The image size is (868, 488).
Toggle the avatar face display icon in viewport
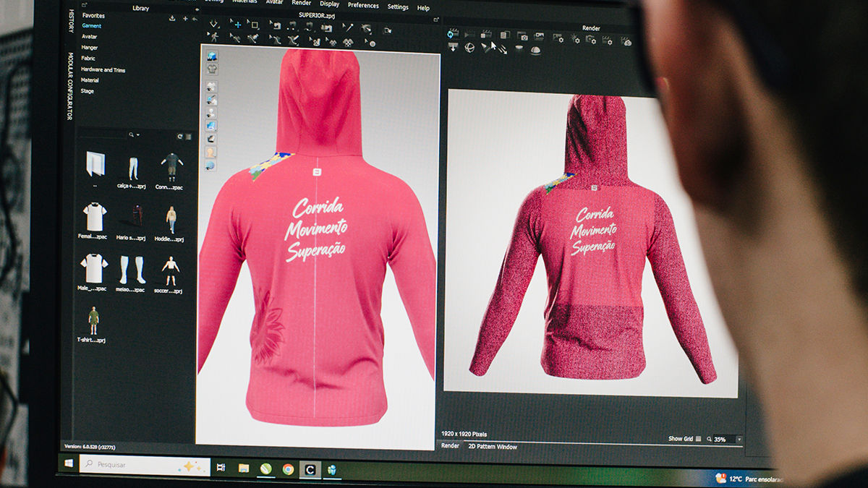[210, 152]
